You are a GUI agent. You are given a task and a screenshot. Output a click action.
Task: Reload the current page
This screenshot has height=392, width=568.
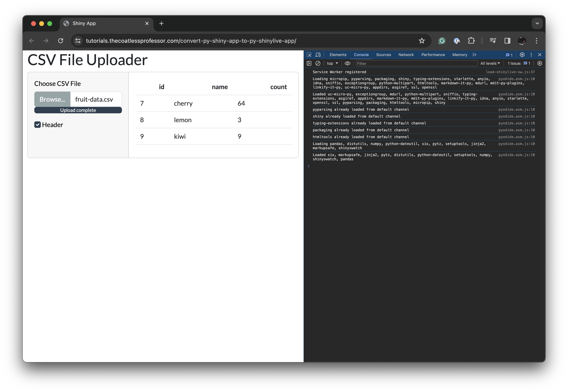(x=61, y=41)
